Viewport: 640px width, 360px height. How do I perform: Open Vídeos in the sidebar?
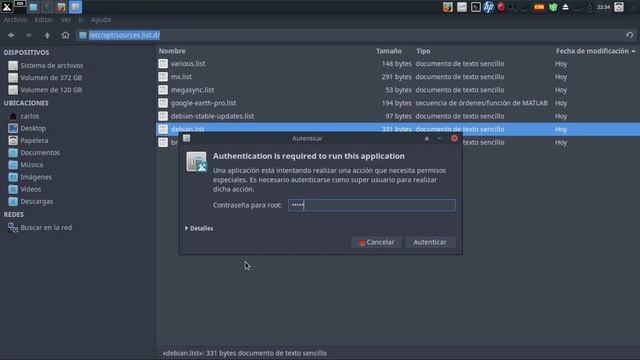pyautogui.click(x=31, y=189)
